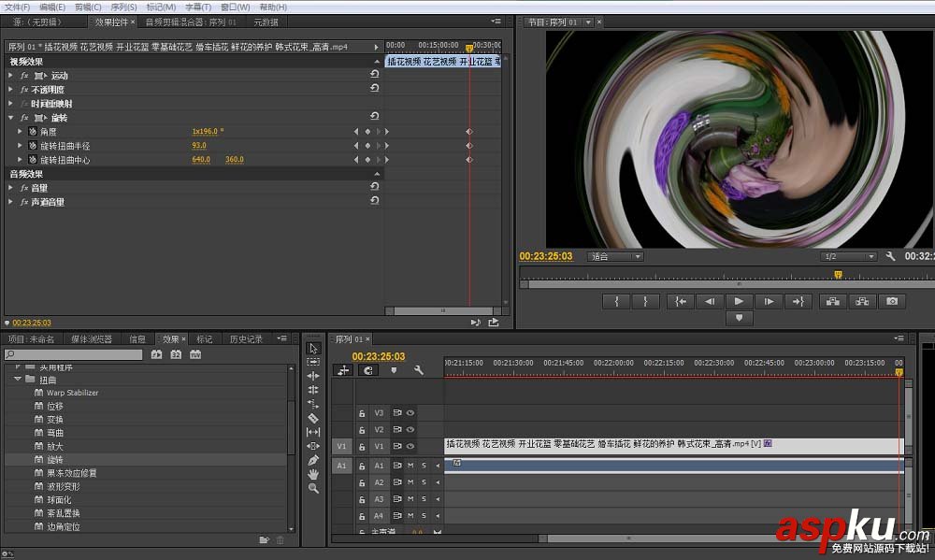This screenshot has width=935, height=560.
Task: Click the Export Frame camera button
Action: (892, 301)
